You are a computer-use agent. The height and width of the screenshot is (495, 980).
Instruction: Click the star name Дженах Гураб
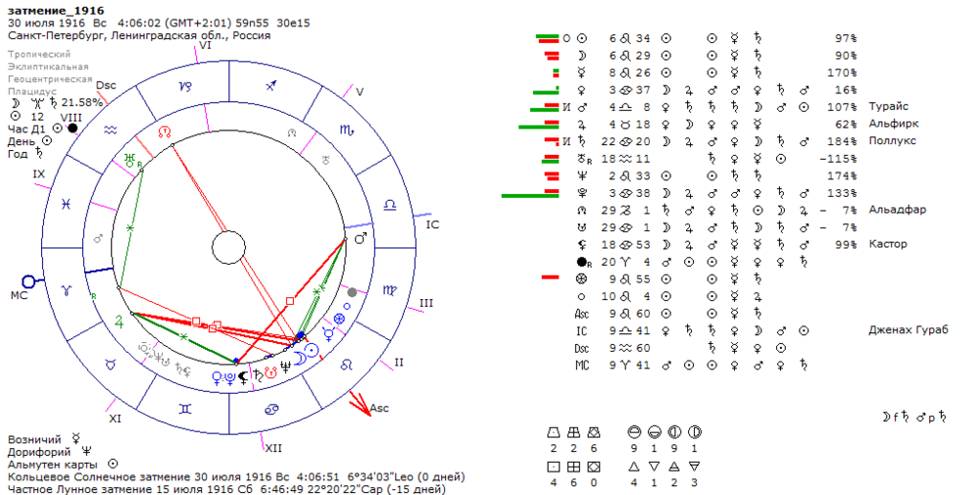point(908,330)
